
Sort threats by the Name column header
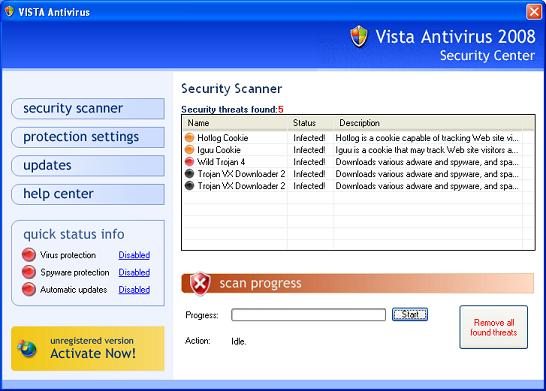click(235, 123)
